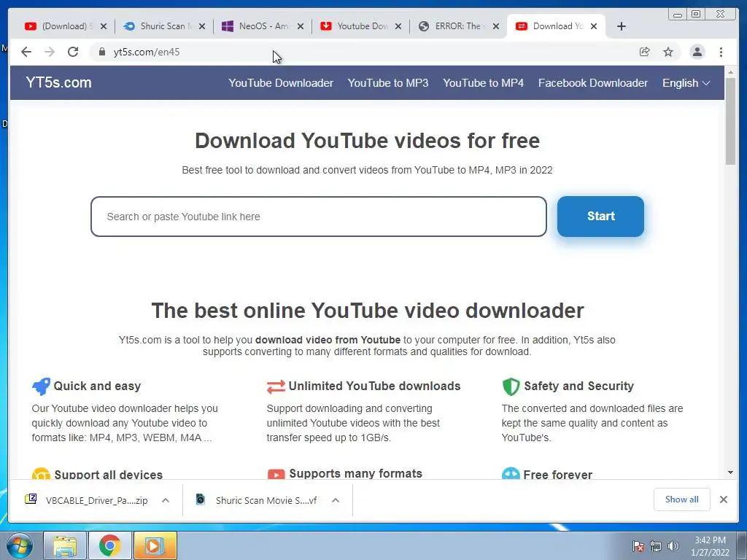Open the Windows Start menu

pos(20,545)
